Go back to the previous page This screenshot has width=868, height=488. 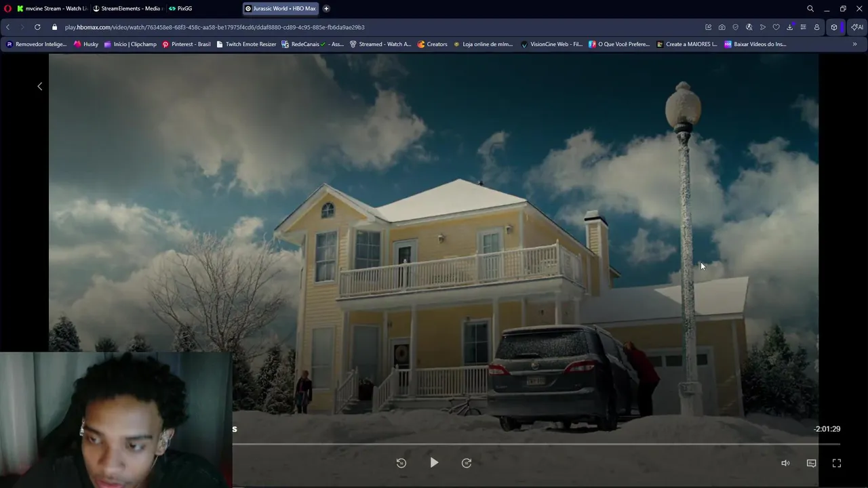[x=7, y=27]
